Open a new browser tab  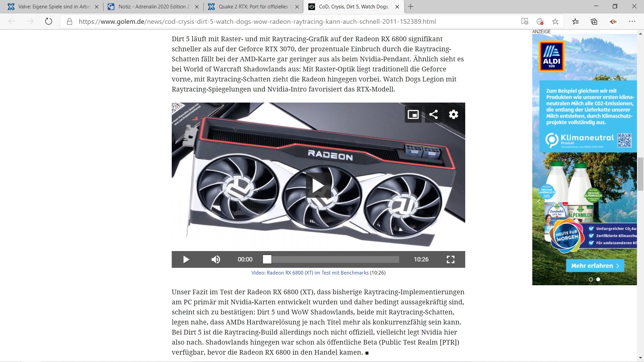click(x=411, y=7)
